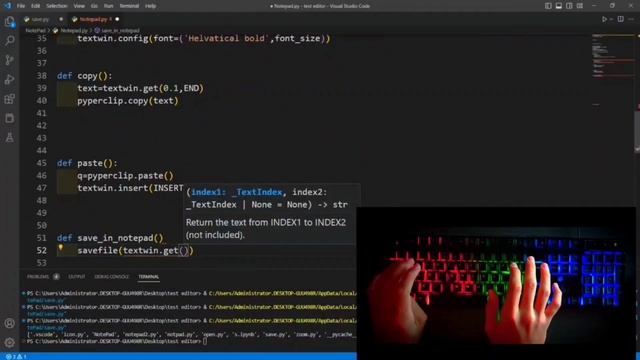Click 'def copy():' on line 38

(x=84, y=76)
